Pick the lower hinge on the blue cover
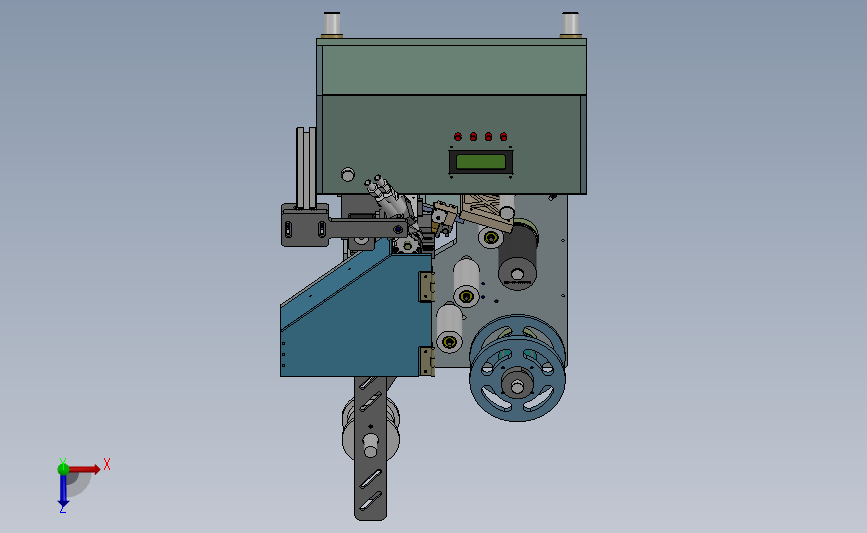The height and width of the screenshot is (533, 867). click(x=426, y=361)
